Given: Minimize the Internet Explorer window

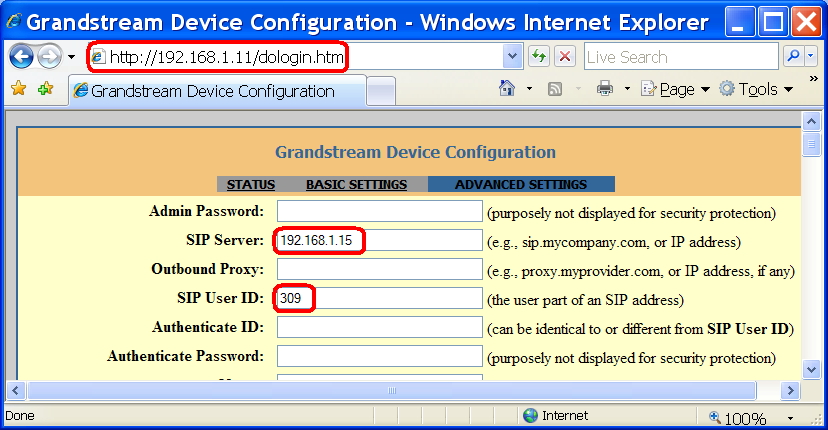Looking at the screenshot, I should click(740, 22).
